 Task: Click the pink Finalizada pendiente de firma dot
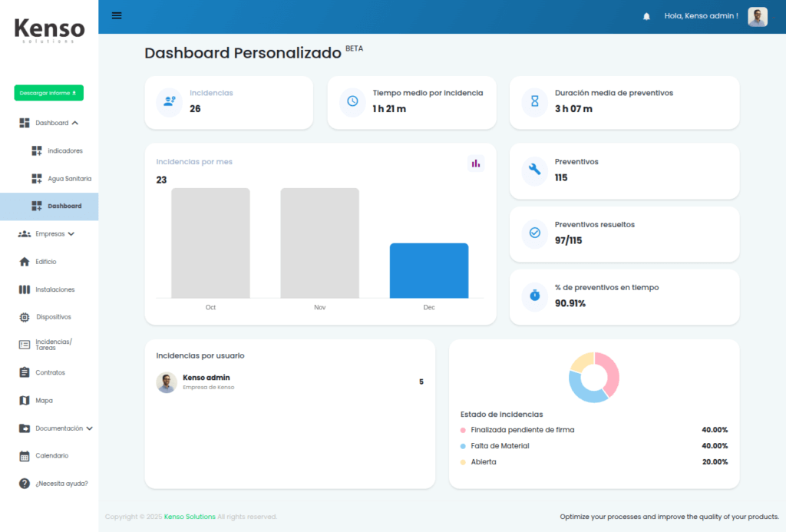(463, 430)
